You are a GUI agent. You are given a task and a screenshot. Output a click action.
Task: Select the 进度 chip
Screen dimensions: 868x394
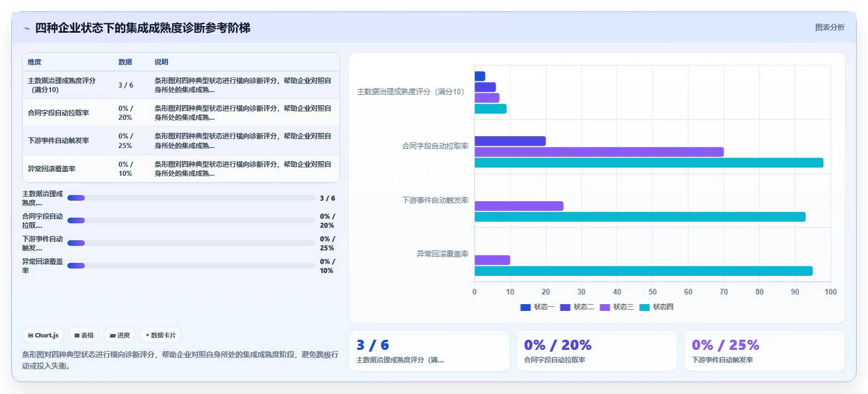(x=119, y=335)
